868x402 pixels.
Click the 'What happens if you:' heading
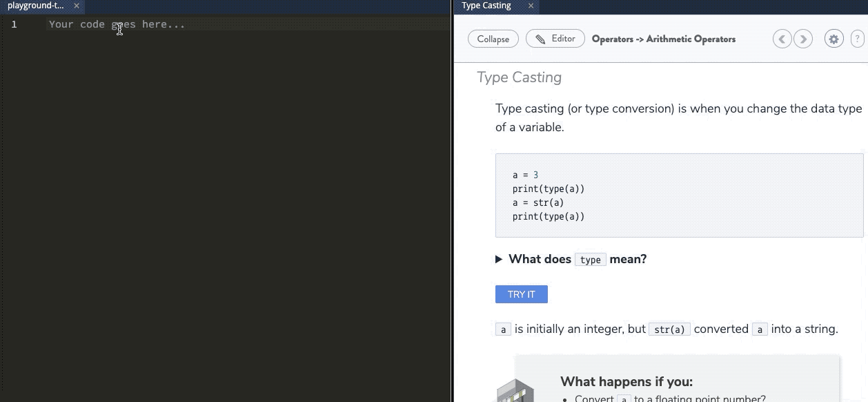(x=626, y=381)
